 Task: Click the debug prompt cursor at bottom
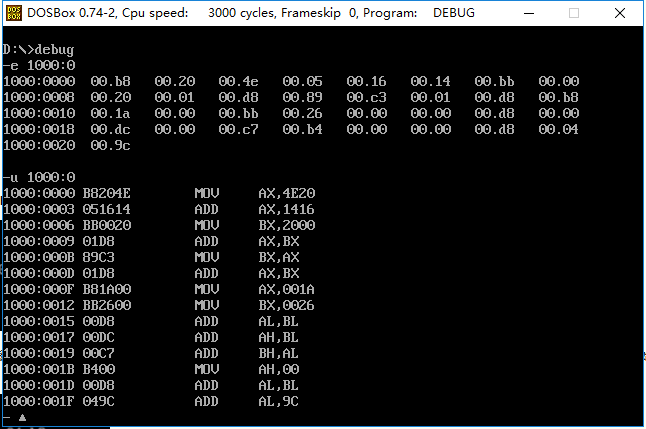22,418
